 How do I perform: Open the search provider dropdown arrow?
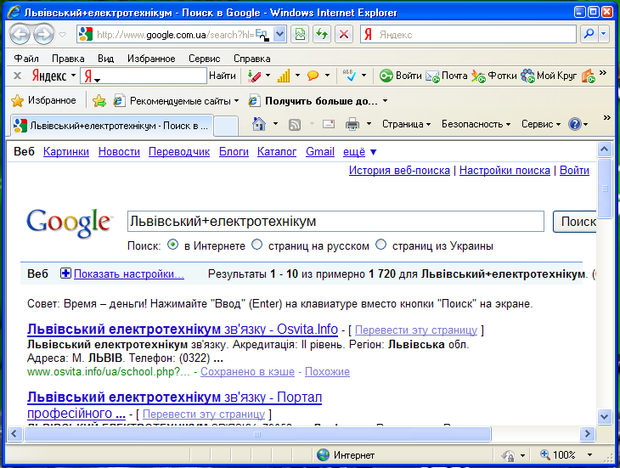click(603, 34)
